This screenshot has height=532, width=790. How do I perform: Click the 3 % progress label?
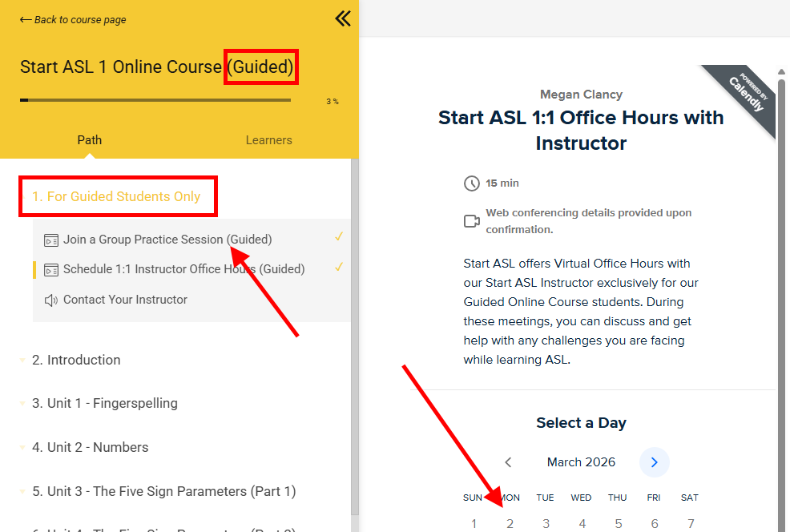(333, 101)
